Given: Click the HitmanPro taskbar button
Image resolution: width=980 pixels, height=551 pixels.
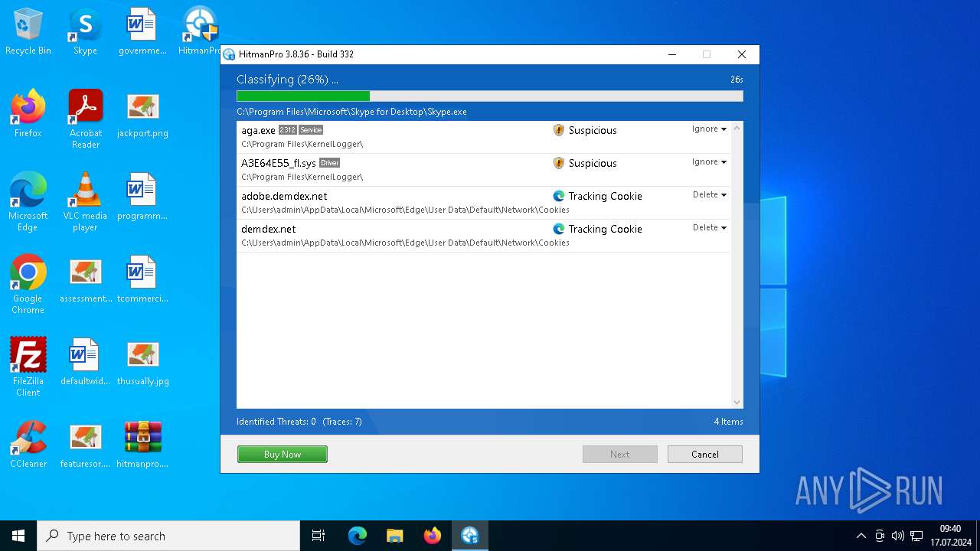Looking at the screenshot, I should tap(470, 536).
